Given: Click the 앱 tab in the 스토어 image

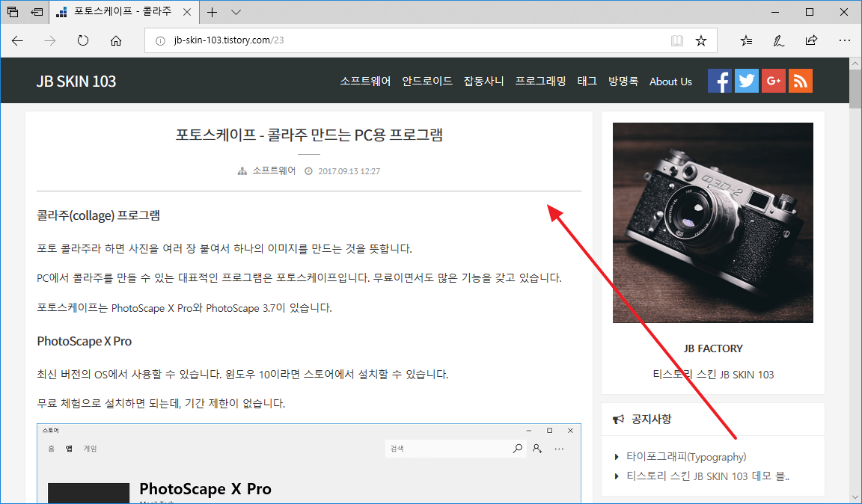Looking at the screenshot, I should pyautogui.click(x=69, y=449).
